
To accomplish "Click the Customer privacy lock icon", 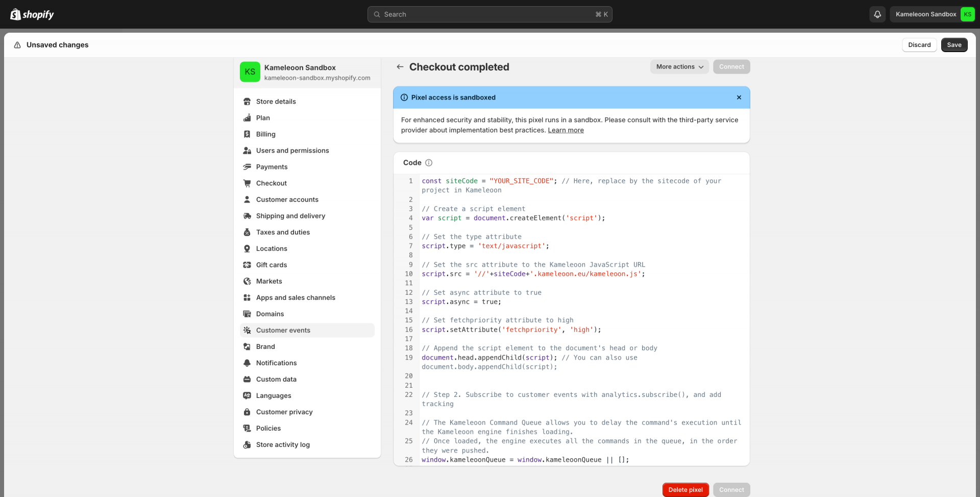I will tap(247, 412).
